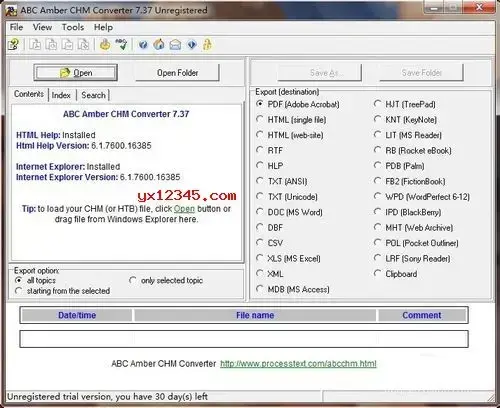This screenshot has width=500, height=408.
Task: Open the Tools menu
Action: (x=73, y=27)
